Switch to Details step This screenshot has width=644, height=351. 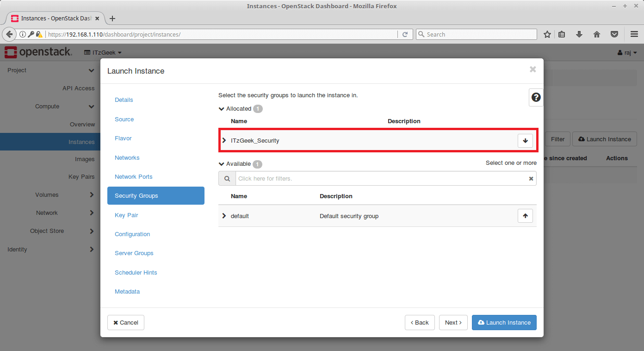[x=124, y=100]
